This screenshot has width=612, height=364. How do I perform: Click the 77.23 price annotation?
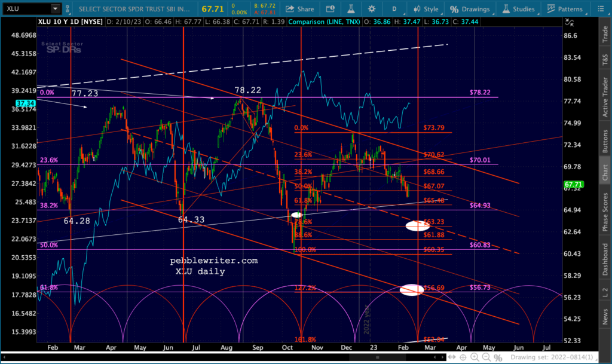tap(85, 93)
